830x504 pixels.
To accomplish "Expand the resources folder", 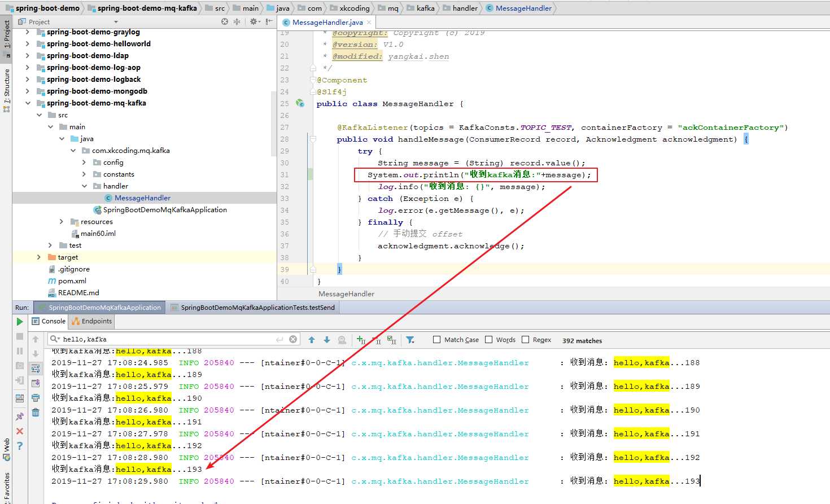I will coord(62,222).
